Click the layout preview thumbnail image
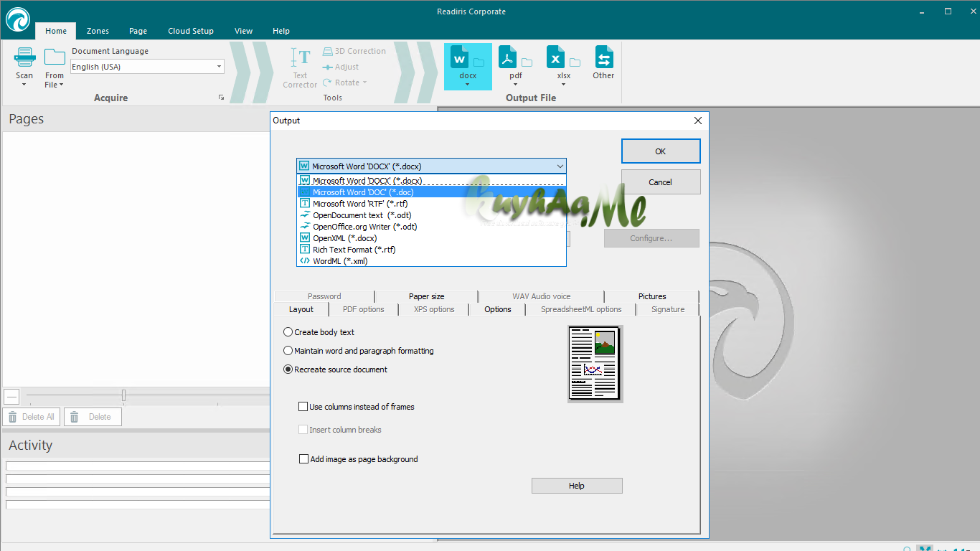The image size is (980, 551). coord(595,364)
